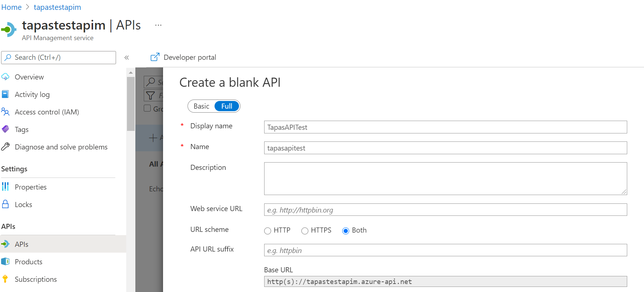
Task: Click the dimmed plus Add API icon
Action: tap(153, 138)
